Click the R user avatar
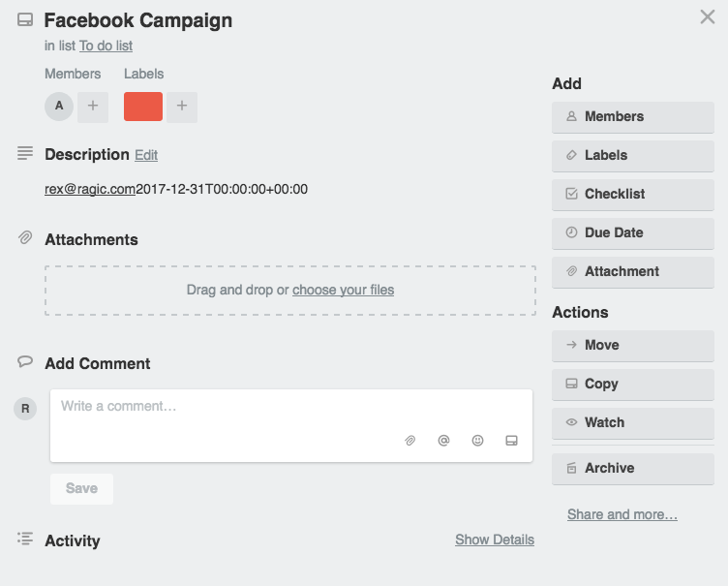 [25, 409]
